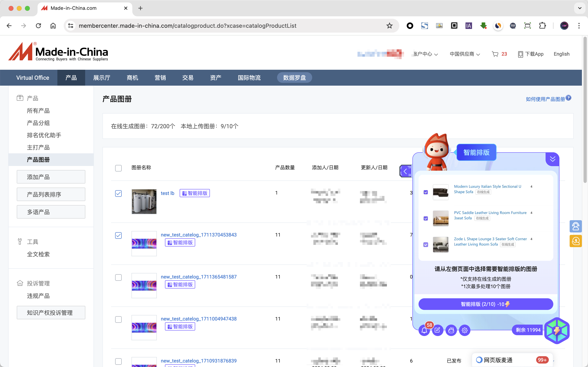This screenshot has width=588, height=367.
Task: Expand 产品分组 tree item in sidebar
Action: click(x=38, y=123)
